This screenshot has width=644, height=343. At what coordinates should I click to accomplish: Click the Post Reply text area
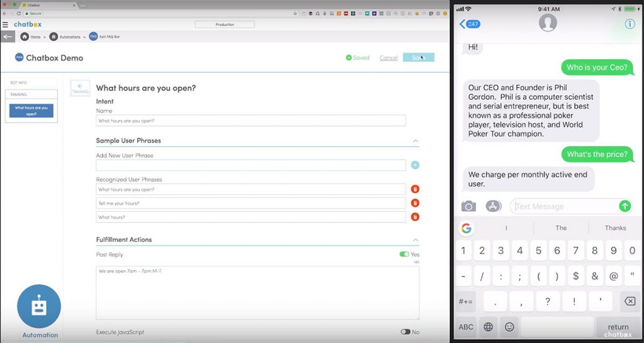pos(257,293)
